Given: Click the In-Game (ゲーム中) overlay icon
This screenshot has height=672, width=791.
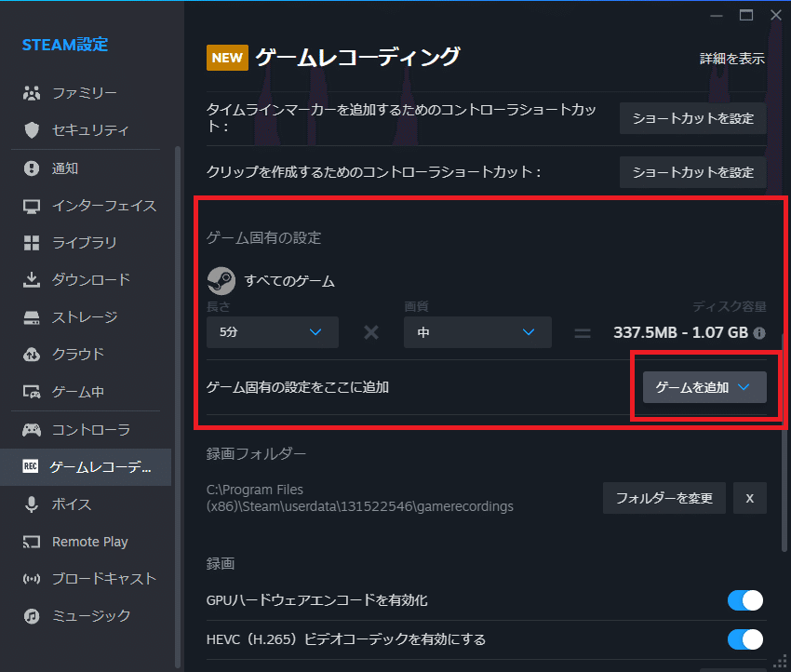Looking at the screenshot, I should click(32, 392).
